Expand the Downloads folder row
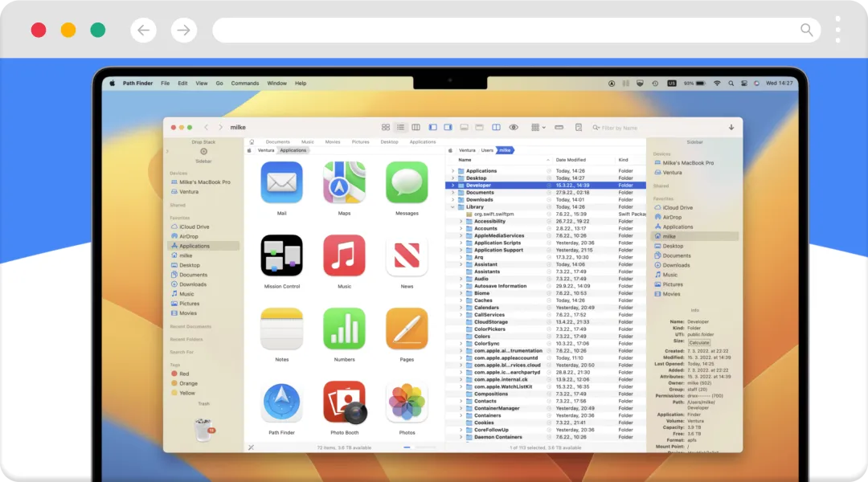868x482 pixels. point(452,200)
